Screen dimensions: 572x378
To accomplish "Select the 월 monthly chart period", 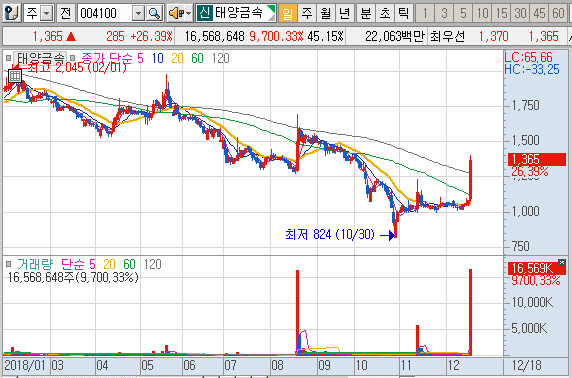I will [326, 14].
